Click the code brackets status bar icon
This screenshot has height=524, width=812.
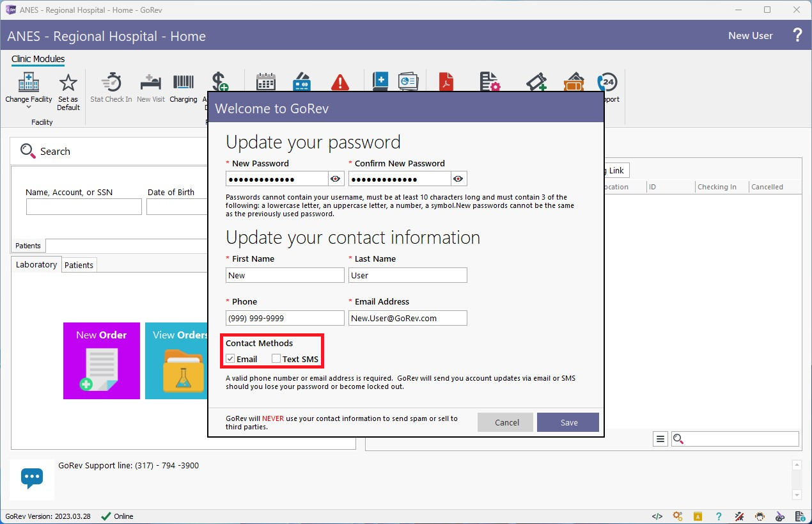click(x=657, y=516)
